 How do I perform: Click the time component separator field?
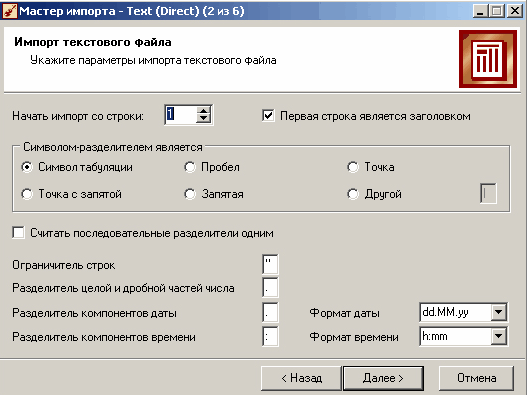pos(270,336)
